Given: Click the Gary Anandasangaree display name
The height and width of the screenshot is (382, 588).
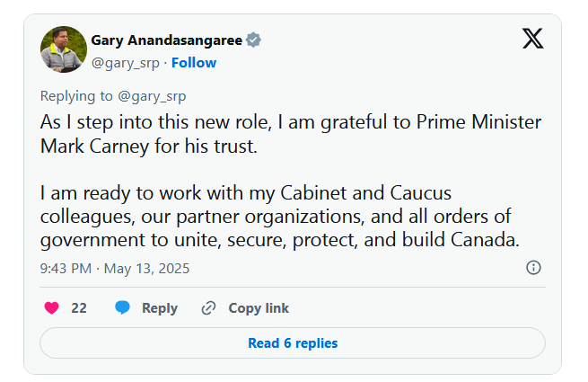Looking at the screenshot, I should pyautogui.click(x=167, y=40).
